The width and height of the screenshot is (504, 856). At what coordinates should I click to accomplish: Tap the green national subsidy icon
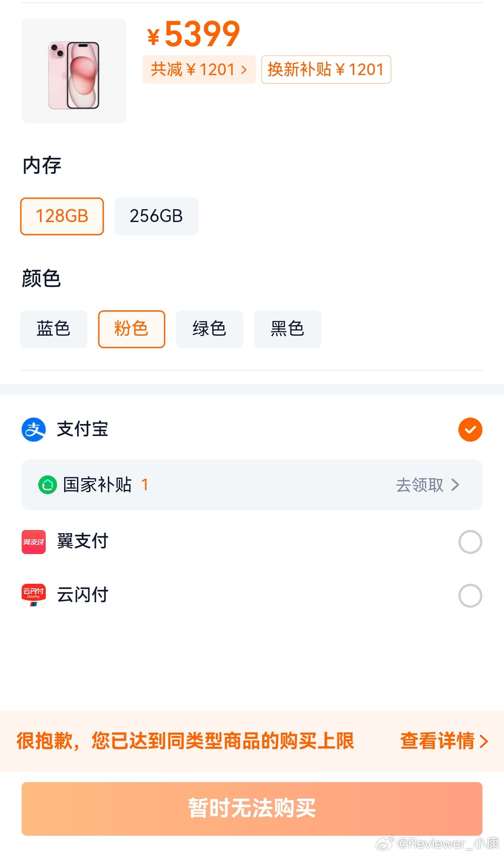[x=47, y=485]
